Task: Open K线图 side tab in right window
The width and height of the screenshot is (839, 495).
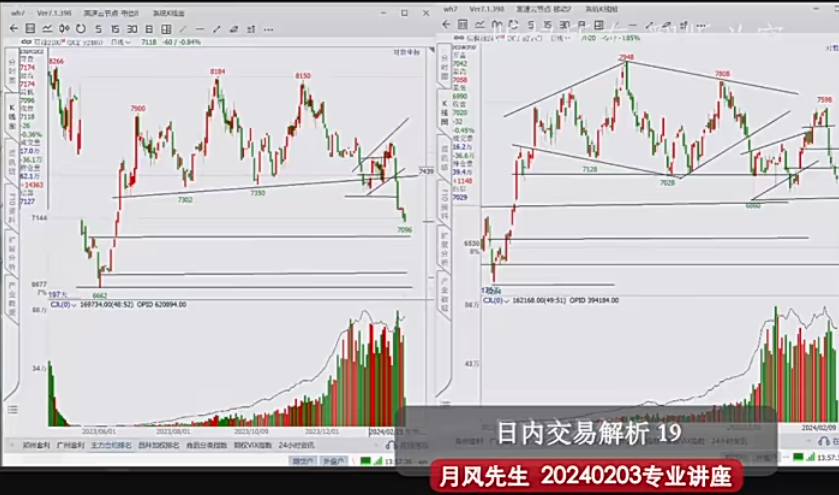Action: (444, 112)
